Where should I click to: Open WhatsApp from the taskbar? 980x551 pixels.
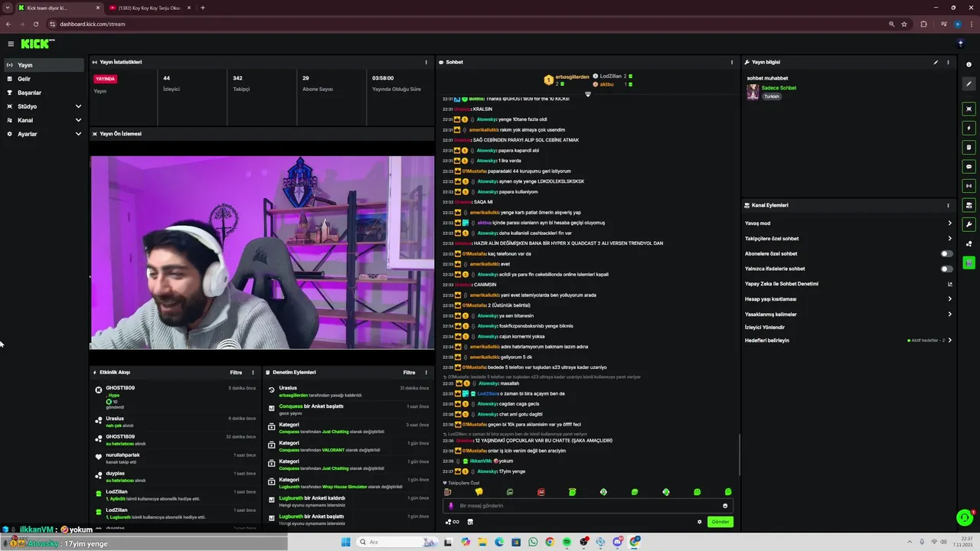533,542
